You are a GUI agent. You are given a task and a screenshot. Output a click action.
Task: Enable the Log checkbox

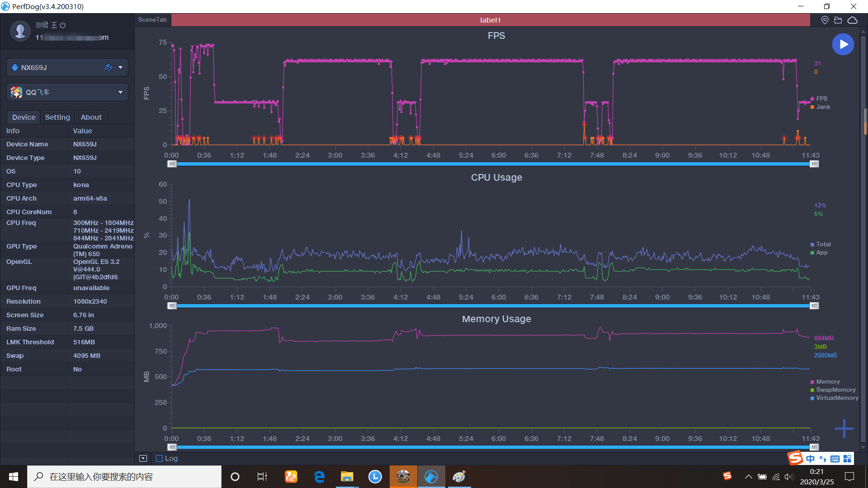pos(159,458)
